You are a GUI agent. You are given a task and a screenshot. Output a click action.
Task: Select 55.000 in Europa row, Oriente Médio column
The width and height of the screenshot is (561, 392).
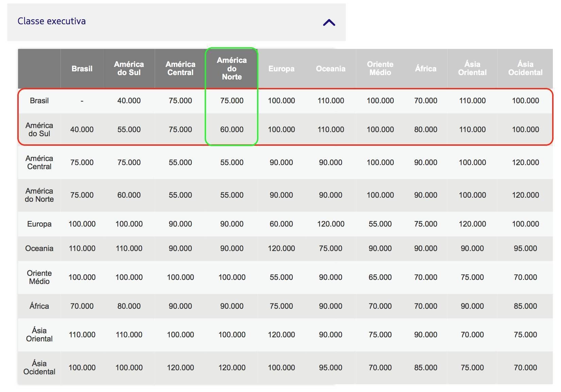[380, 224]
